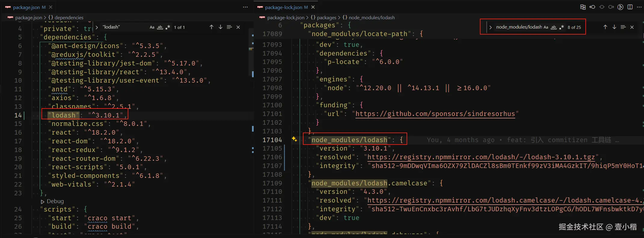Click the Open Changes compare icon
The width and height of the screenshot is (644, 238).
click(x=583, y=7)
